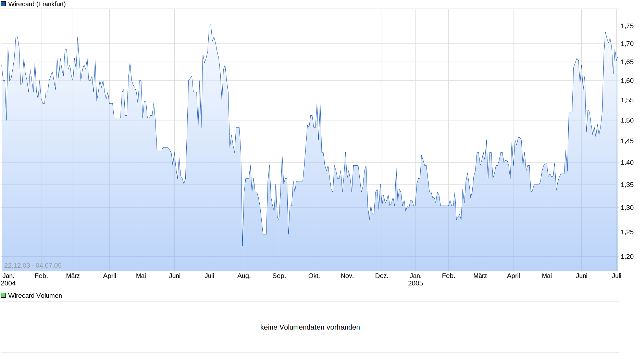Screen dimensions: 644x359
Task: Select the "Jan." label above 2004
Action: tap(8, 276)
